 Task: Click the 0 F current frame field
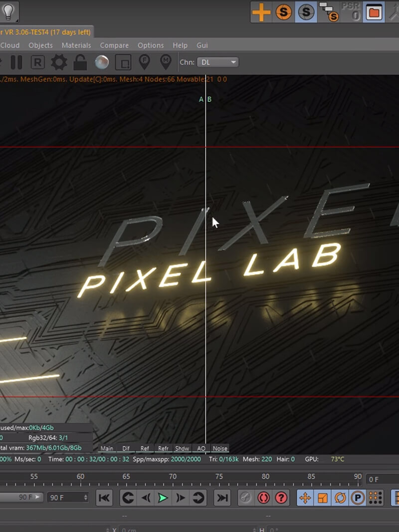tap(382, 480)
